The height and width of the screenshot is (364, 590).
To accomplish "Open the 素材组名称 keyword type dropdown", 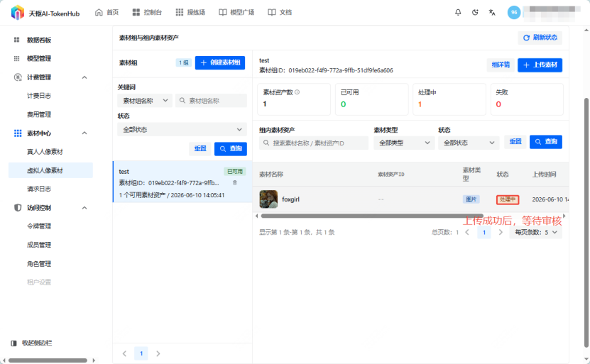I will pyautogui.click(x=145, y=100).
